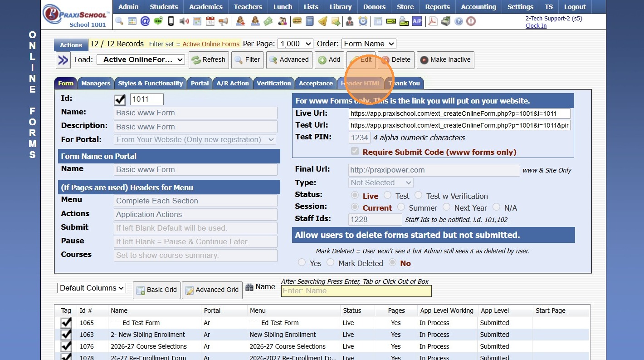Click the sticky note with arrow icon
The image size is (644, 360).
point(336,21)
